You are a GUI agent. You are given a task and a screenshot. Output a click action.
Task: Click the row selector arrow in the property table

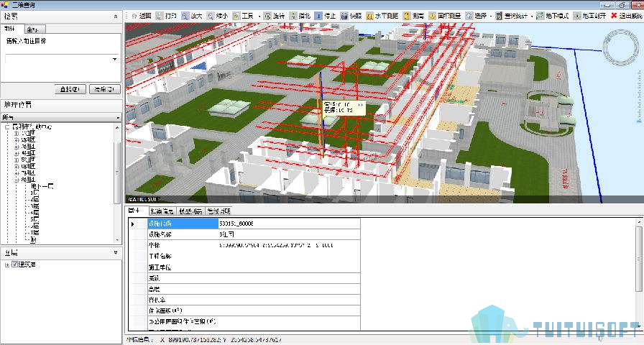click(x=133, y=224)
